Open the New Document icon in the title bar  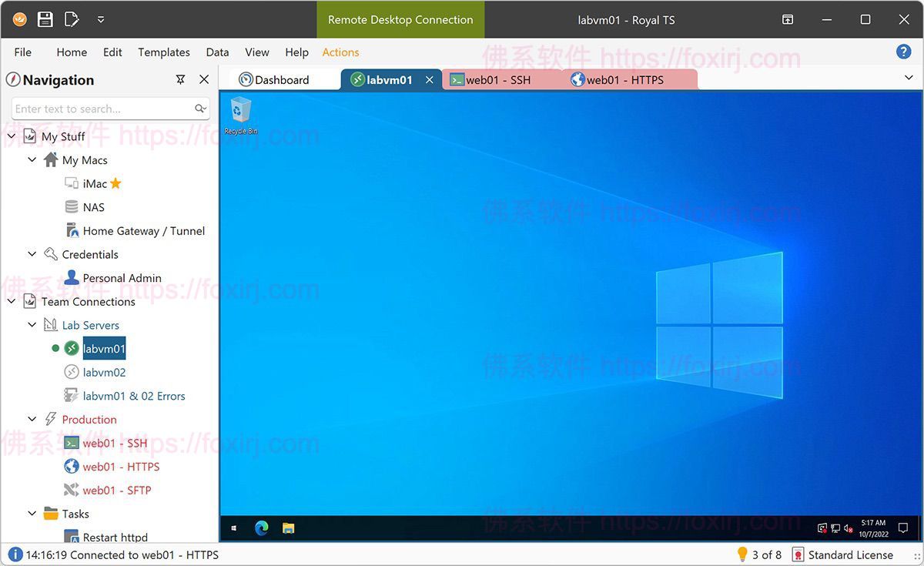tap(72, 19)
